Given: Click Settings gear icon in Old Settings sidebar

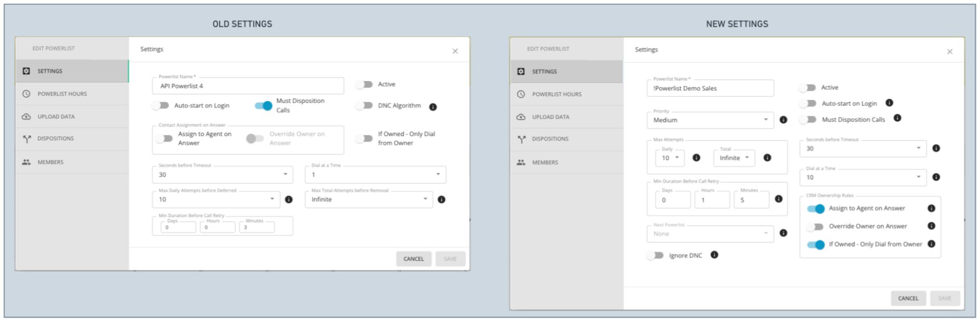Looking at the screenshot, I should point(26,71).
